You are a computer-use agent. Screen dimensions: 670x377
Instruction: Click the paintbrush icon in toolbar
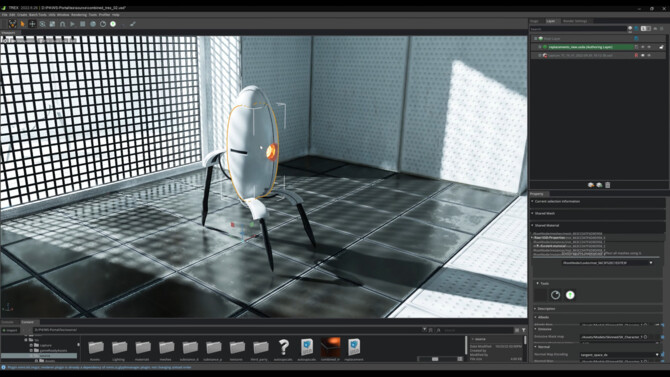133,24
